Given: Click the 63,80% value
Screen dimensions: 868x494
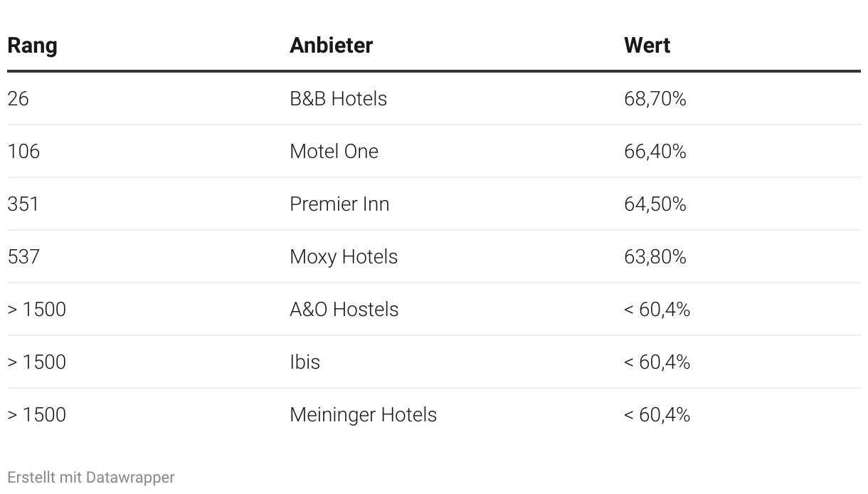Looking at the screenshot, I should pyautogui.click(x=655, y=256).
